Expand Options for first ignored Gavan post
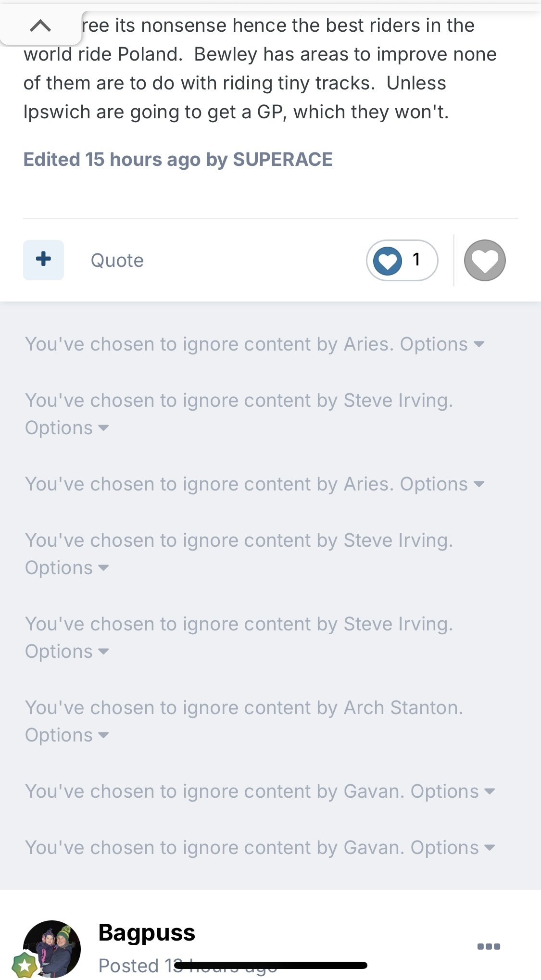The image size is (541, 980). pyautogui.click(x=452, y=792)
